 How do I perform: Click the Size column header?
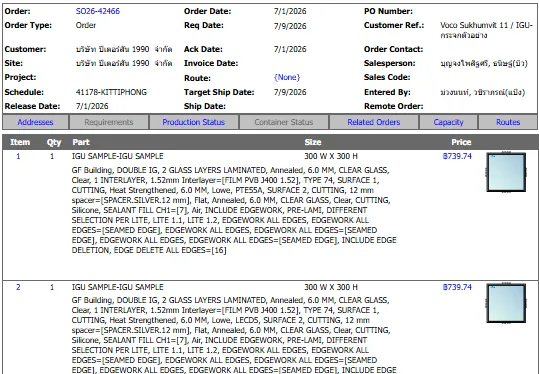point(313,142)
